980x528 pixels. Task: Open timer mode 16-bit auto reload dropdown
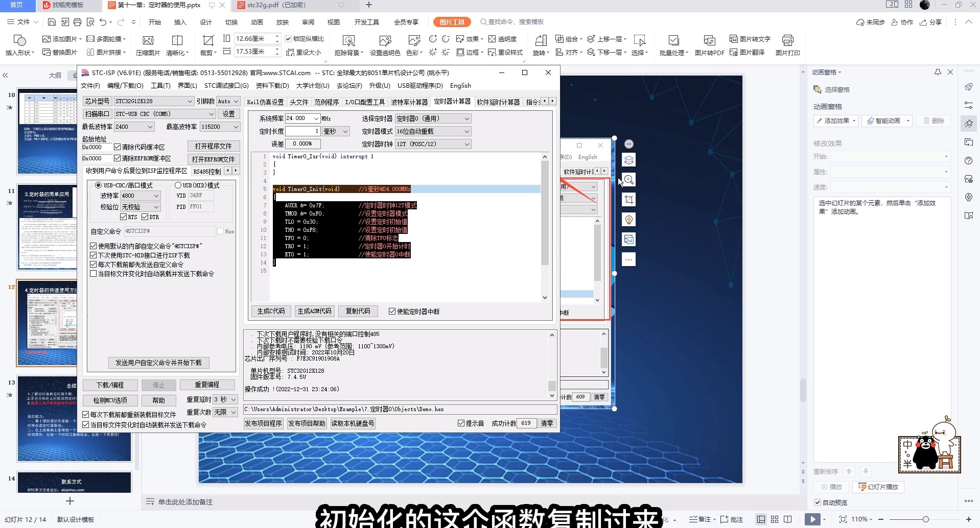433,131
